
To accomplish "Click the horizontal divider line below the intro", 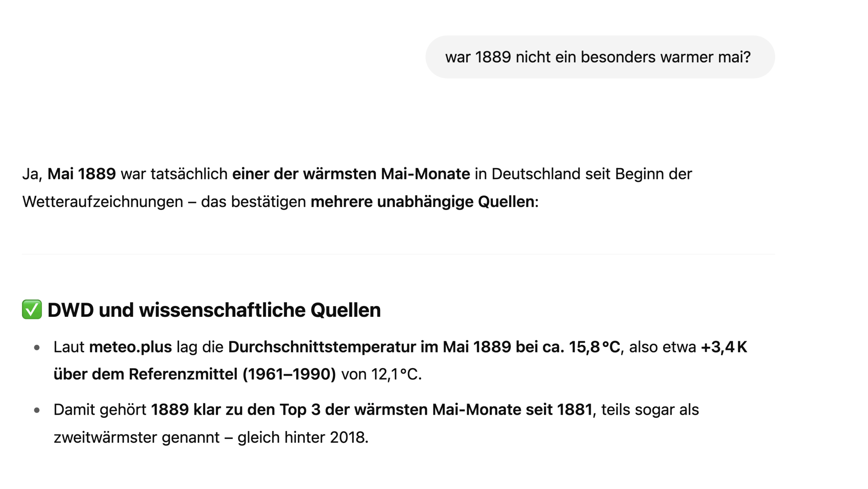I will (398, 254).
